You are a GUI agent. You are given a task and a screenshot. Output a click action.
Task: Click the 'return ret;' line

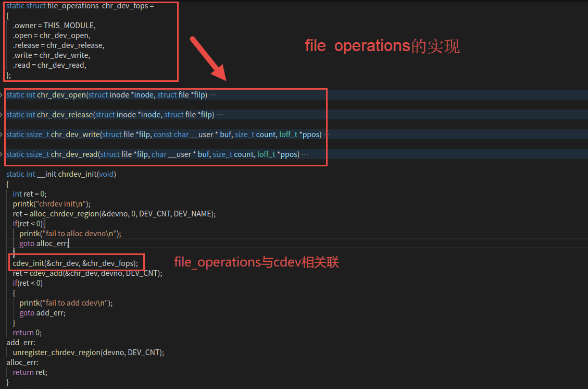pos(30,372)
